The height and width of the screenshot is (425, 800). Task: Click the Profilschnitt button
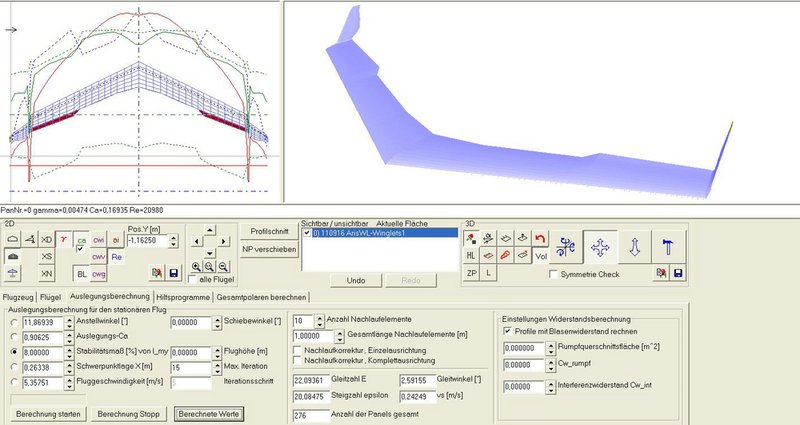pos(270,231)
